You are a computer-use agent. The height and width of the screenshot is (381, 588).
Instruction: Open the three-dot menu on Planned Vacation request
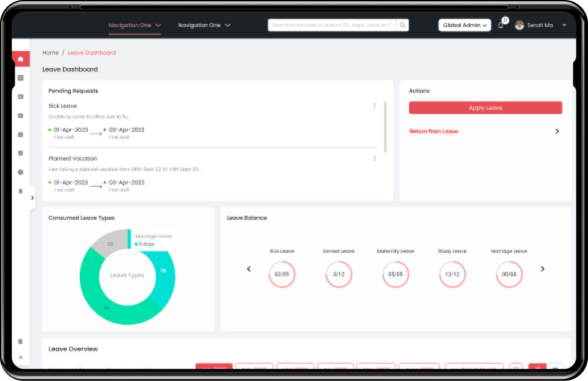375,159
